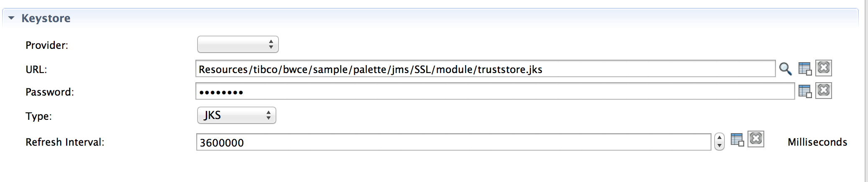This screenshot has height=182, width=868.
Task: Choose module property icon for Password
Action: [805, 91]
